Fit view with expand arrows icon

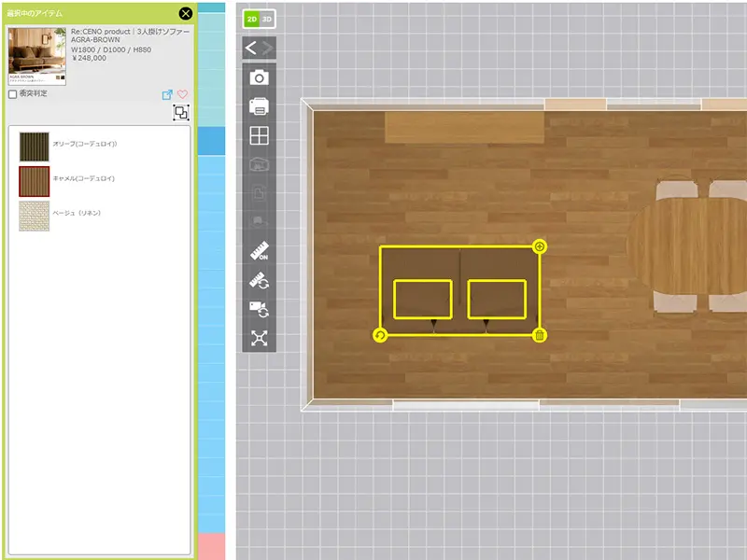259,338
